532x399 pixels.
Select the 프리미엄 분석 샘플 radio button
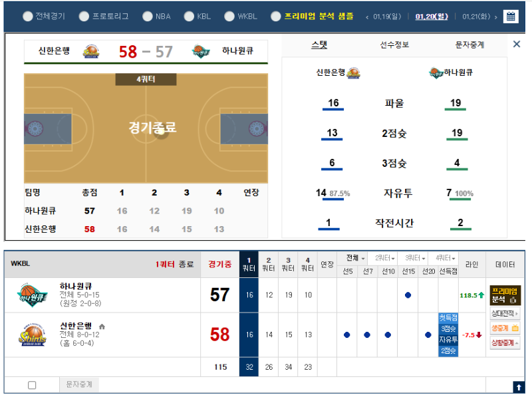tap(276, 16)
